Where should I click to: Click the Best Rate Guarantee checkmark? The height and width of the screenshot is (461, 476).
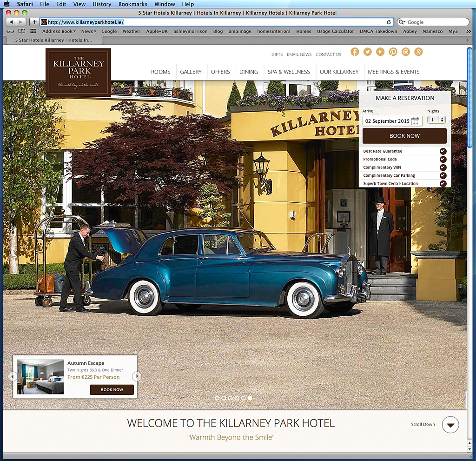tap(443, 151)
